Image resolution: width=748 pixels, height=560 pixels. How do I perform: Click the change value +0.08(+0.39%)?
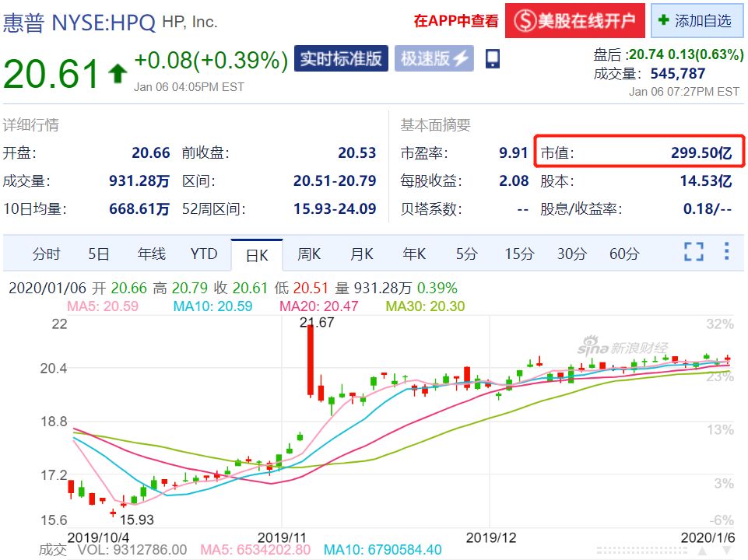[x=212, y=61]
